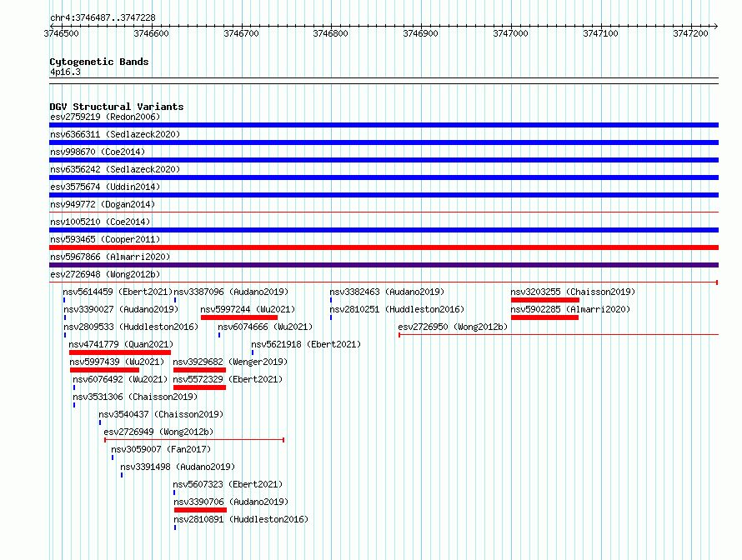The image size is (742, 560).
Task: Click the Cytogenetic Bands track title
Action: (99, 62)
